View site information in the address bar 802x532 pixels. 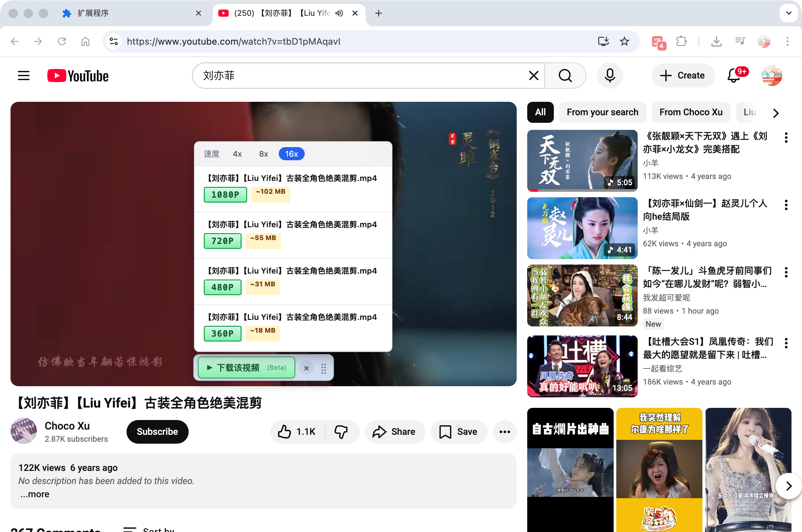tap(114, 41)
